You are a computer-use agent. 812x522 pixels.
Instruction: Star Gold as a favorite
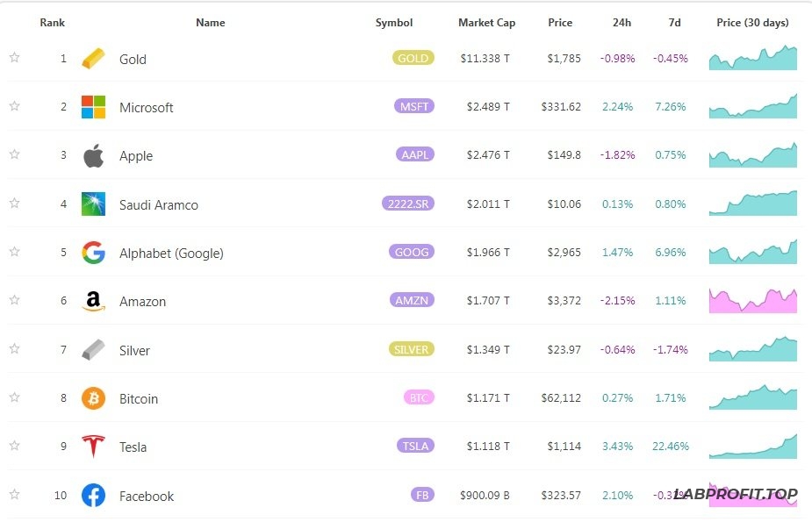[14, 58]
